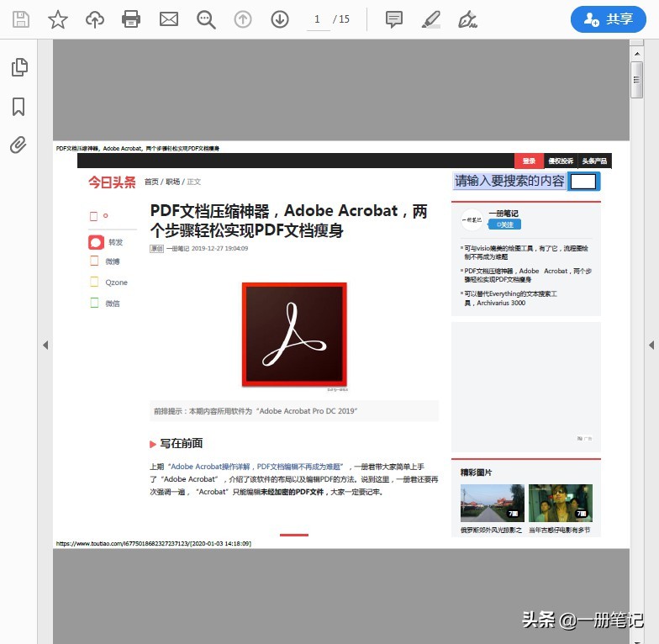659x644 pixels.
Task: Expand the right tools pane arrow
Action: [x=651, y=345]
